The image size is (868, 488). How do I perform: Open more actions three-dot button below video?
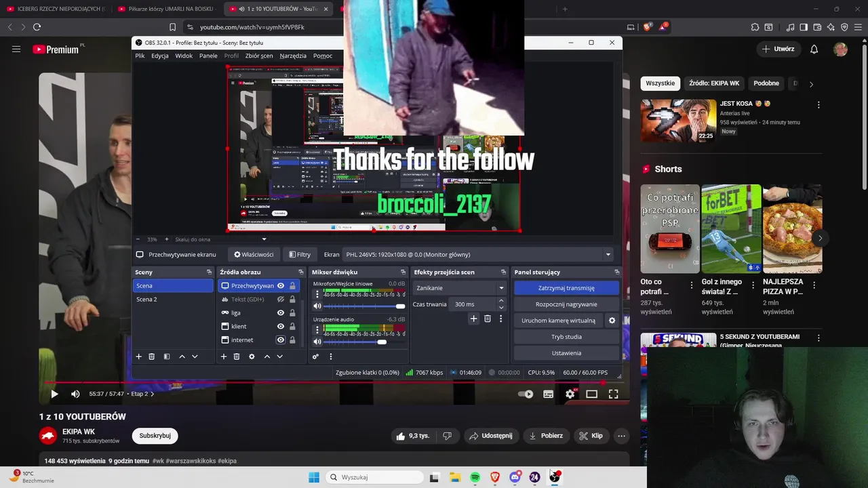tap(621, 436)
